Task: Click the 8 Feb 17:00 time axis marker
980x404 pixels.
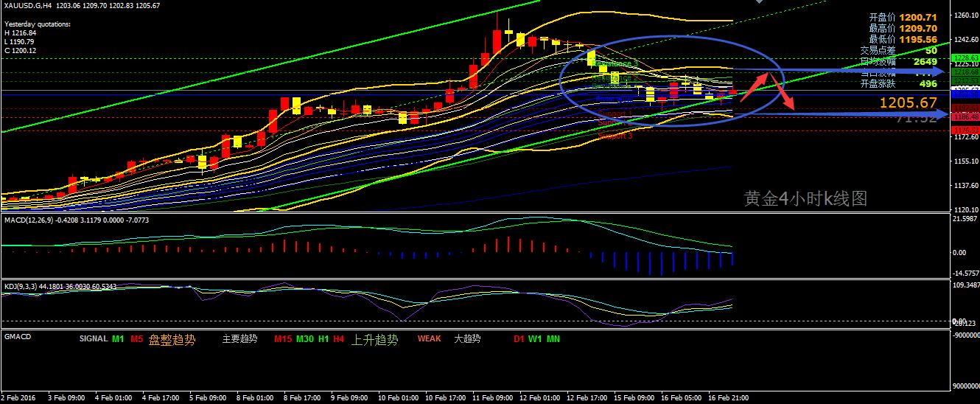Action: coord(302,398)
